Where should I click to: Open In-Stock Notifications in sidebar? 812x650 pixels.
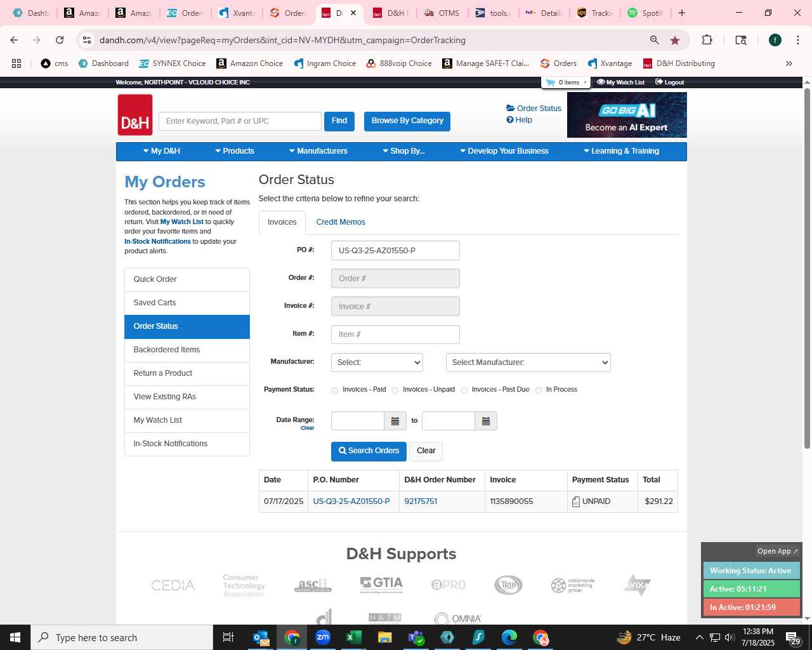pos(187,444)
